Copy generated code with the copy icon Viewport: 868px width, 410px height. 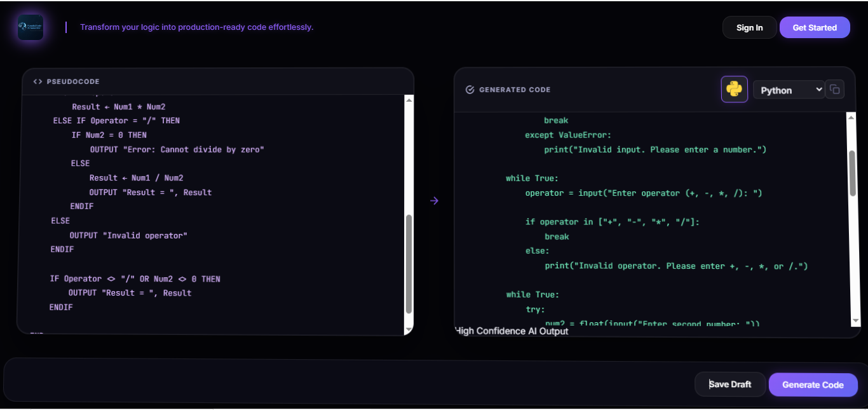click(x=835, y=90)
